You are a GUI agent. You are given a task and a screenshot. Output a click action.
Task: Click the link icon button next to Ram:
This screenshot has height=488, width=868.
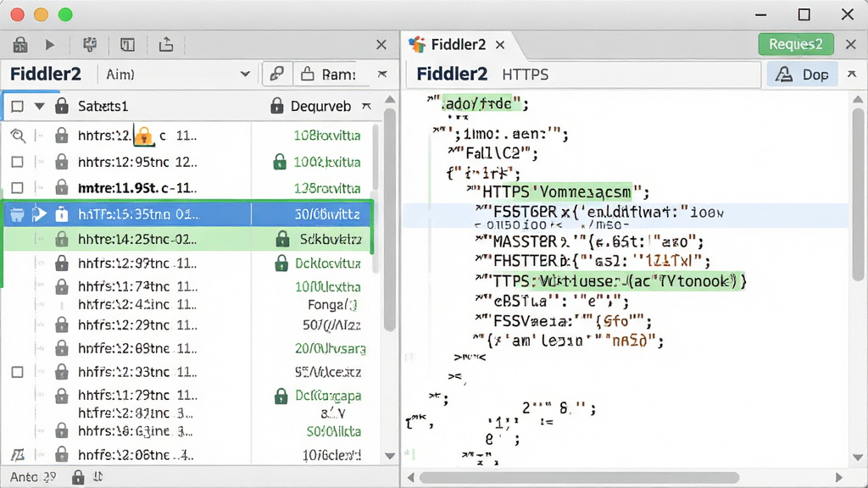coord(277,75)
